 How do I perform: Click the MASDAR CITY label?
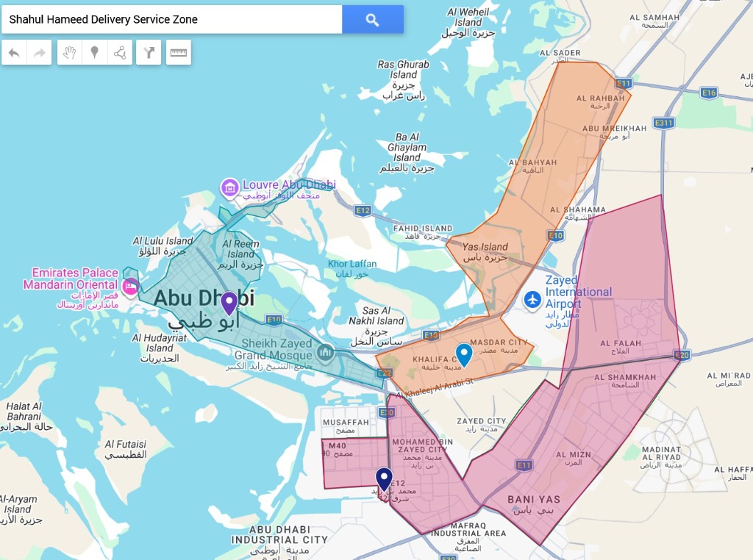pos(499,342)
